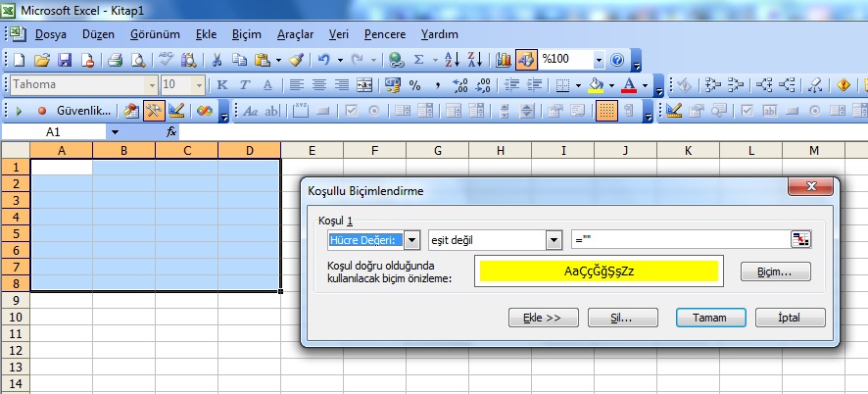
Task: Click the Record Macro red circle icon
Action: [42, 111]
